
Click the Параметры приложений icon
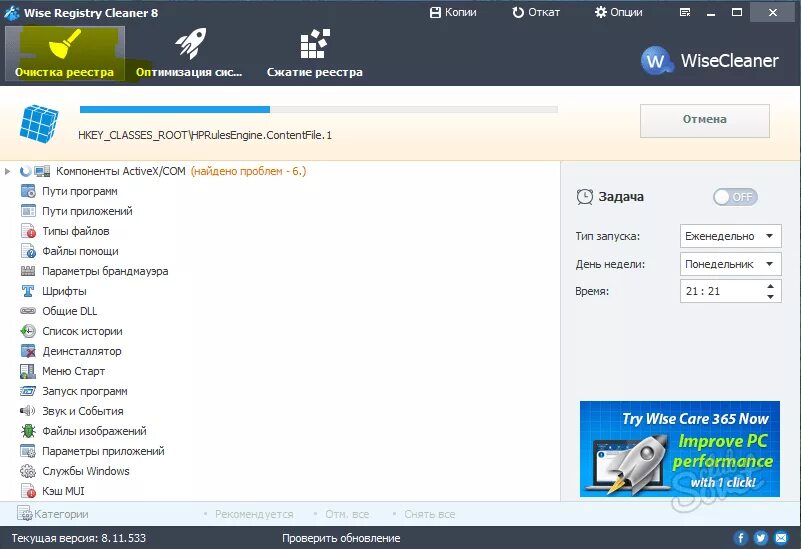[28, 451]
